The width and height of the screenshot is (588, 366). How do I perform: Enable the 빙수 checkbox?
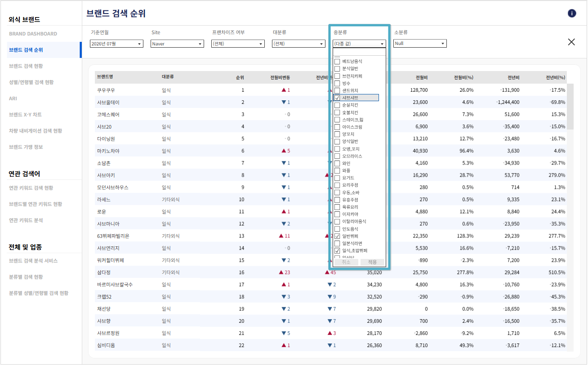(x=337, y=83)
